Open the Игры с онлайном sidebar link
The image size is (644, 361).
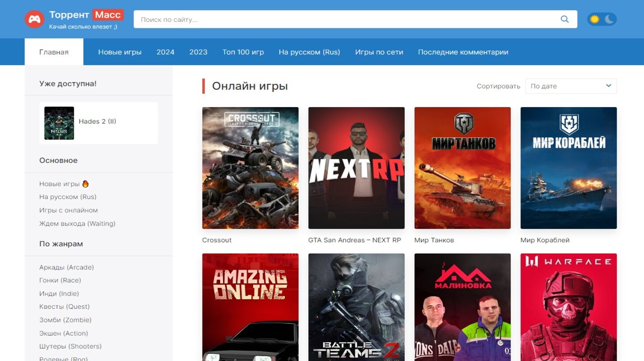69,210
